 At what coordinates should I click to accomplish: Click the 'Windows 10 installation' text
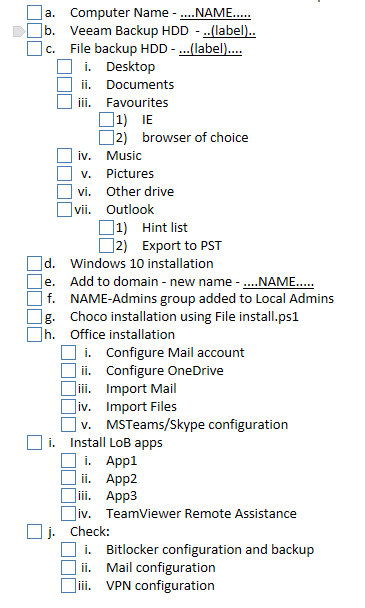142,264
